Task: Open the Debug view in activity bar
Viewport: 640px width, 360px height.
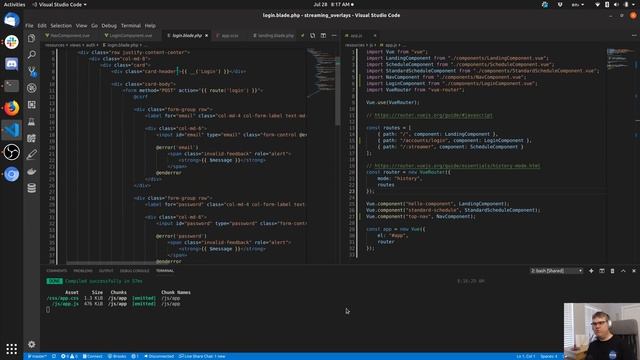Action: (x=31, y=88)
